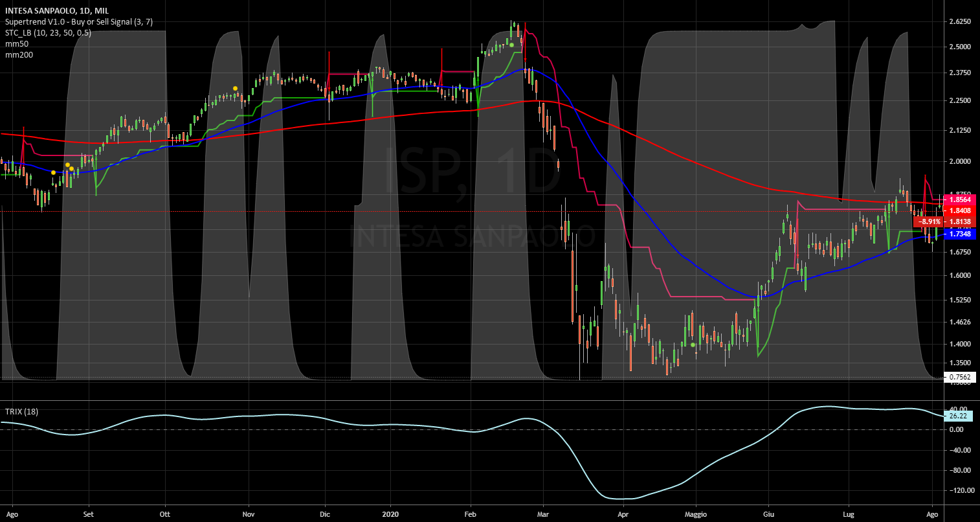Click the Lug month label on time axis
The height and width of the screenshot is (522, 980).
[x=848, y=516]
